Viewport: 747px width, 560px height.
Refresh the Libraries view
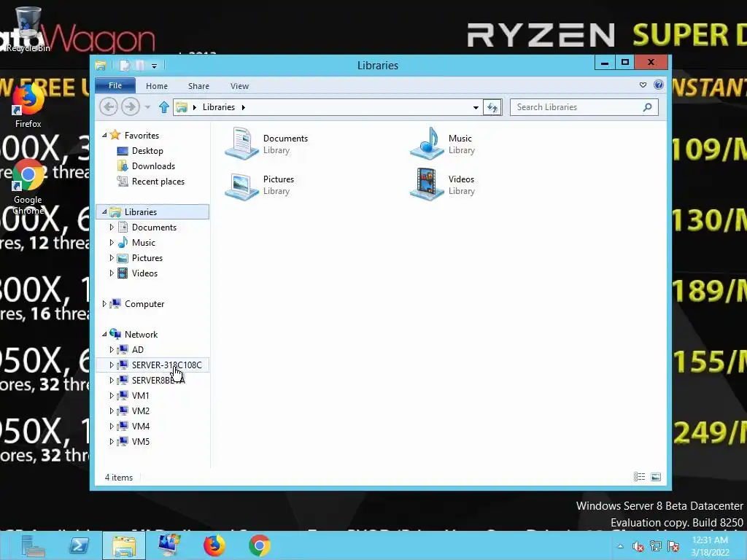[x=492, y=108]
